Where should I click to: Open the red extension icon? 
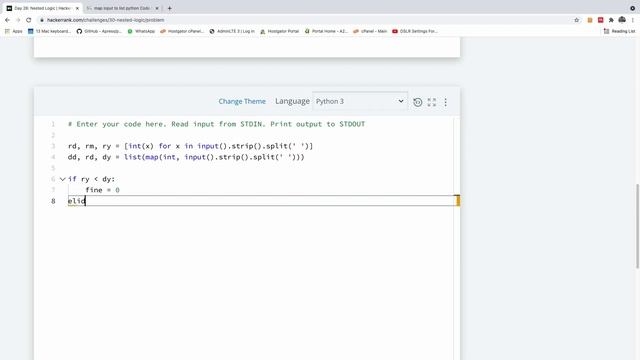coord(600,20)
